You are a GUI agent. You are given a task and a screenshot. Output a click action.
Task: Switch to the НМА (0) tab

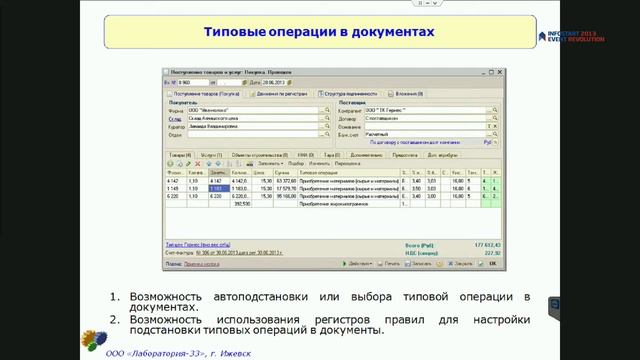click(x=305, y=155)
